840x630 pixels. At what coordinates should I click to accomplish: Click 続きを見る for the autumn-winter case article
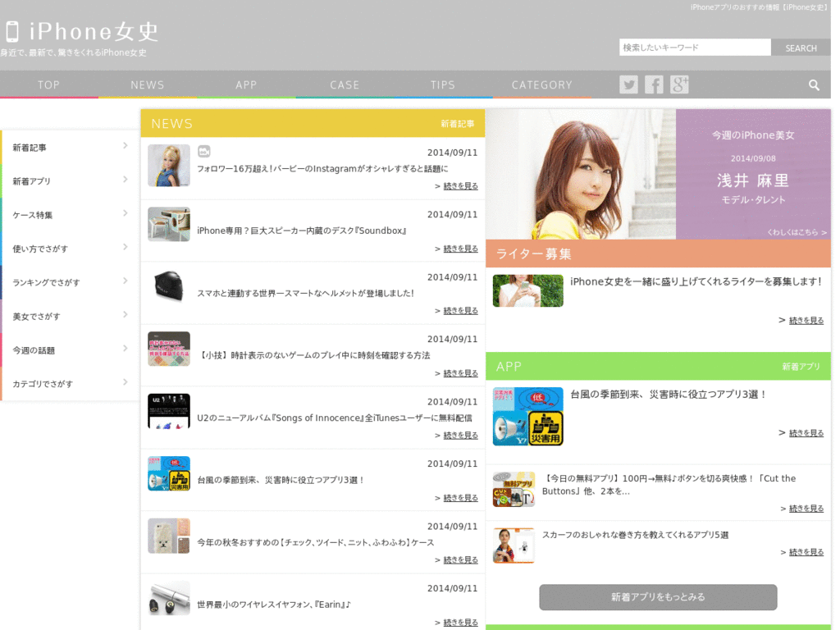click(461, 559)
